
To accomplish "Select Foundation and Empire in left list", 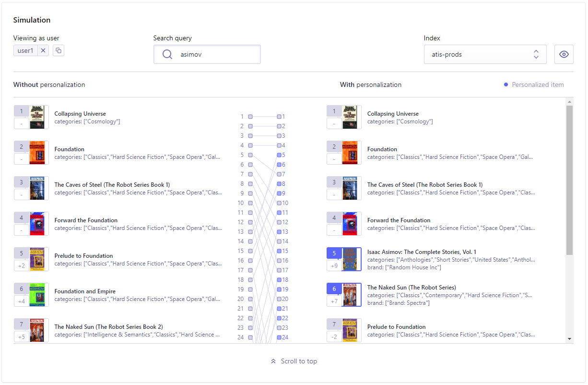I will point(85,291).
